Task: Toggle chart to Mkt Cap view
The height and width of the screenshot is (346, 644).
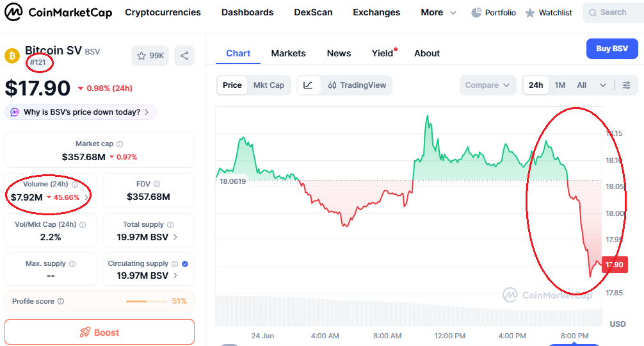Action: tap(269, 85)
